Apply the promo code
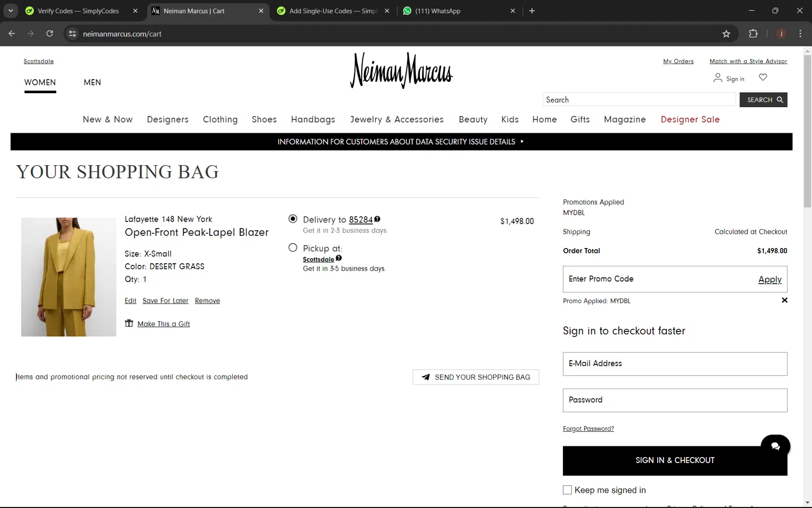The height and width of the screenshot is (508, 812). point(770,279)
